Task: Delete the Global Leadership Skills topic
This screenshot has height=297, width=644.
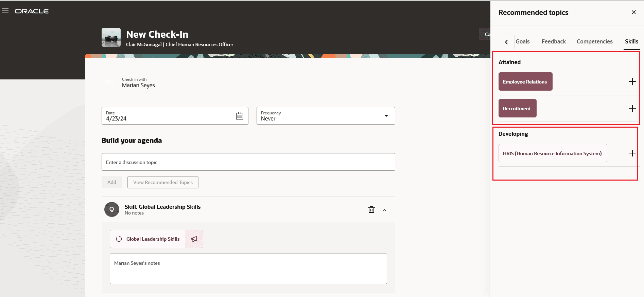Action: coord(371,209)
